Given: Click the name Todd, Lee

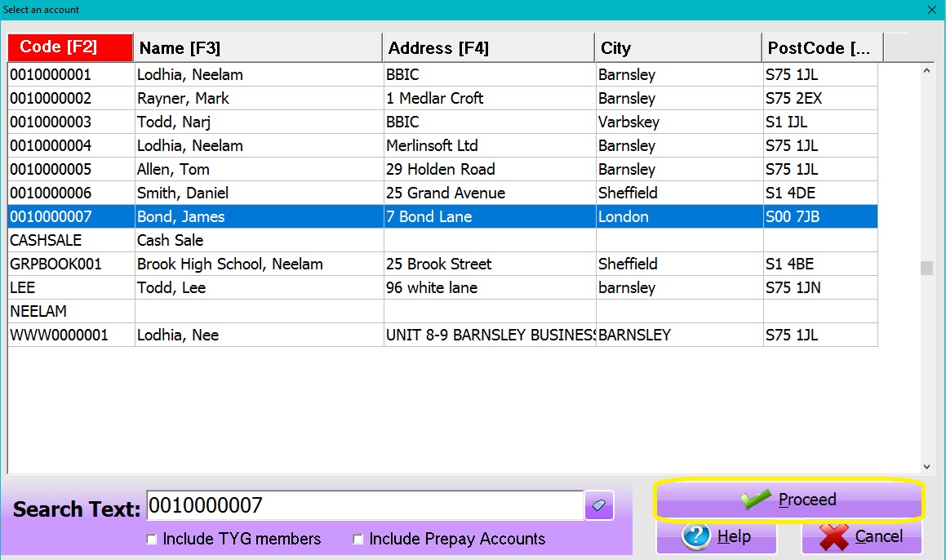Looking at the screenshot, I should (x=171, y=288).
